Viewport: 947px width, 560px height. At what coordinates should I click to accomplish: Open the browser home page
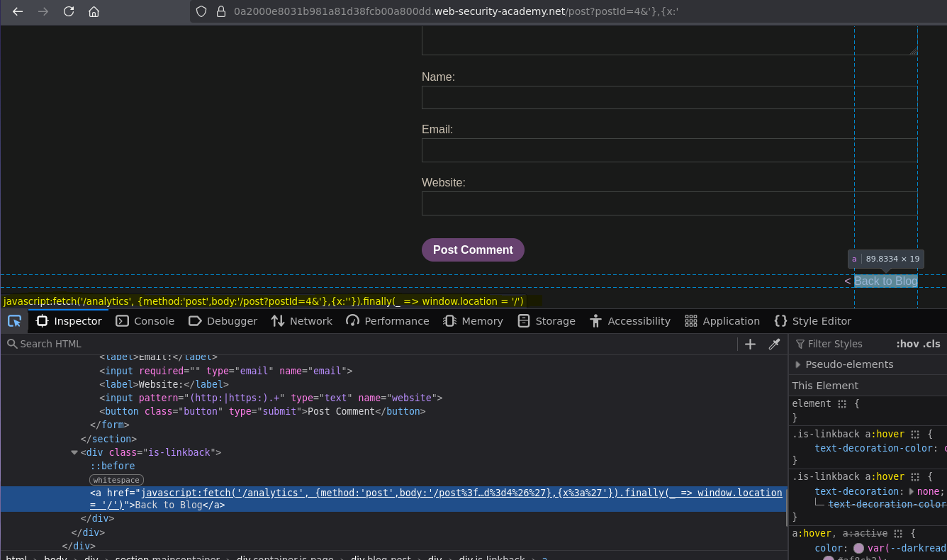tap(94, 11)
